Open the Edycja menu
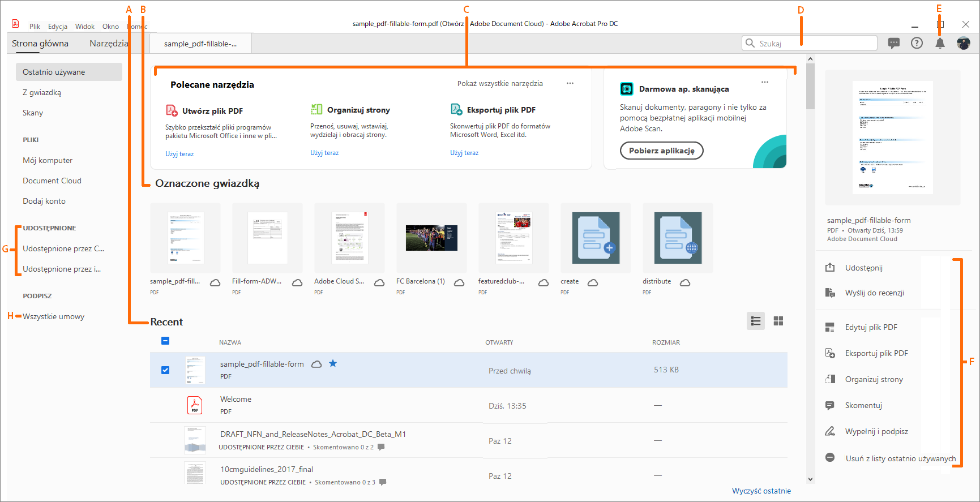Image resolution: width=980 pixels, height=502 pixels. coord(58,27)
